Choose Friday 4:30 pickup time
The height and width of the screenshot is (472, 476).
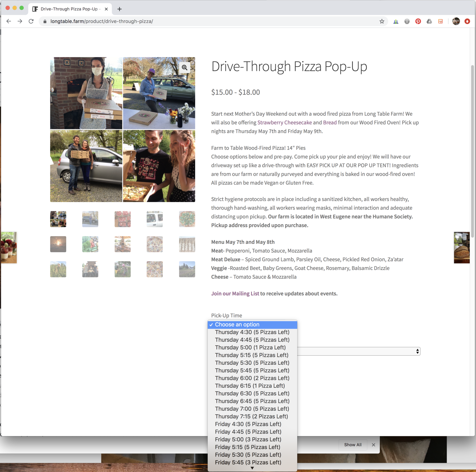pyautogui.click(x=252, y=424)
